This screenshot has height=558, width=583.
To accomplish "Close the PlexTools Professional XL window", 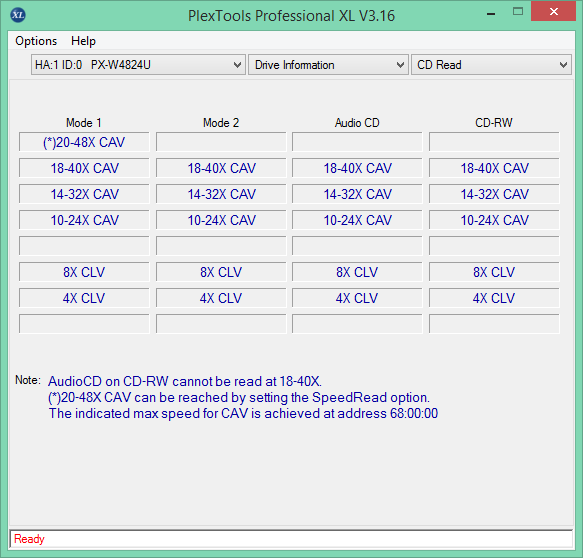I will point(553,12).
